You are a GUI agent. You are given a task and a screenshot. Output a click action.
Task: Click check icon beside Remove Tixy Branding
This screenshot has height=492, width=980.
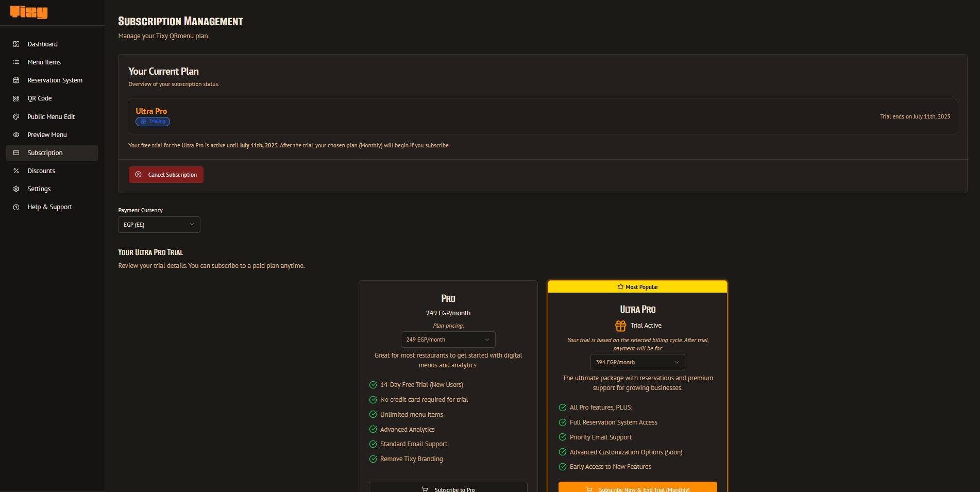tap(373, 459)
